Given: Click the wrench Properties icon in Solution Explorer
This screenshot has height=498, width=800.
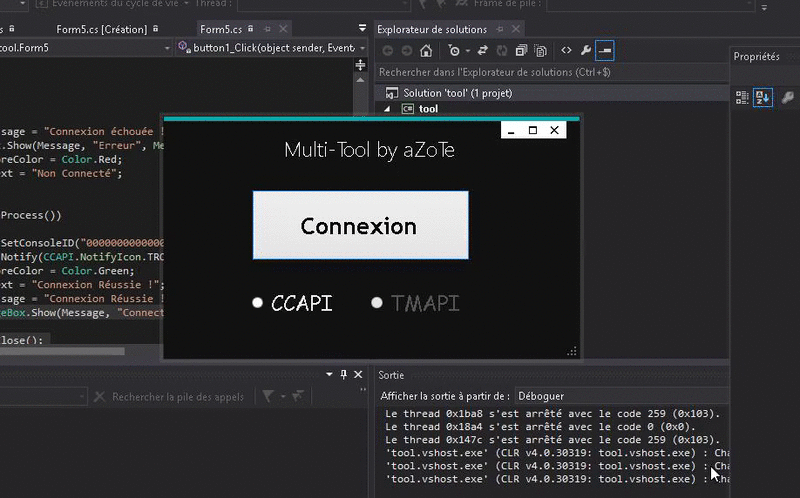Looking at the screenshot, I should (586, 50).
